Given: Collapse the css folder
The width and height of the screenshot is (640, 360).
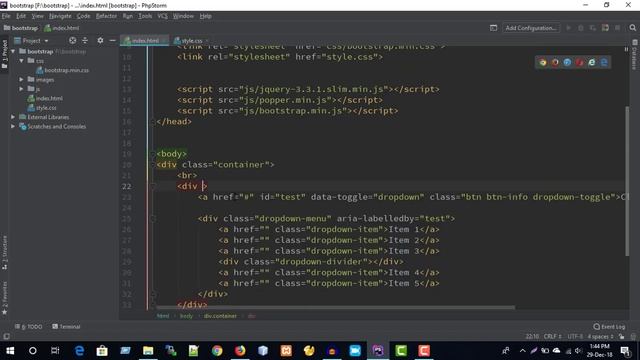Looking at the screenshot, I should [x=22, y=61].
